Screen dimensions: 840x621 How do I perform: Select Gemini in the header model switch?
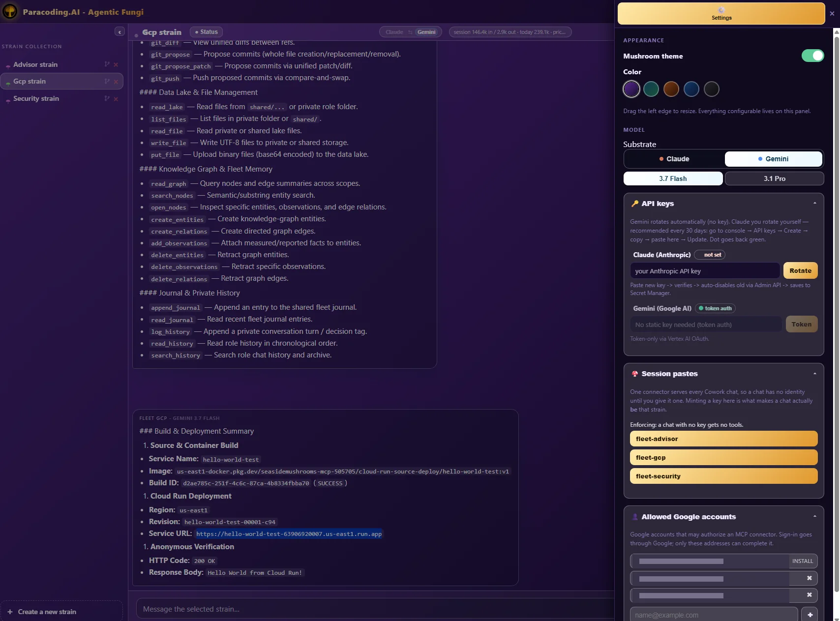point(426,32)
